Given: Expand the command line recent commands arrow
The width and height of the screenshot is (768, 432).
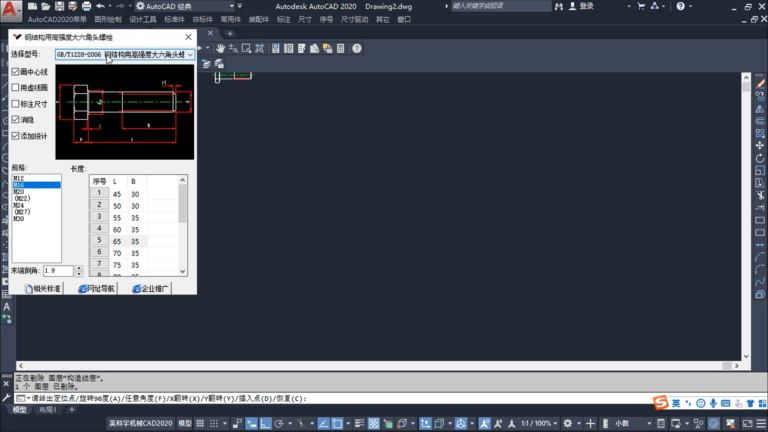Looking at the screenshot, I should (28, 398).
